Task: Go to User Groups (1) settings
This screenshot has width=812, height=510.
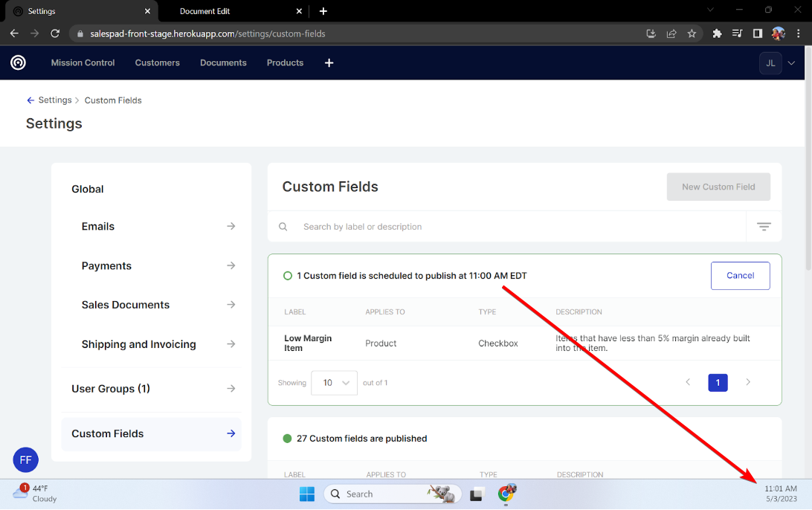Action: [152, 389]
